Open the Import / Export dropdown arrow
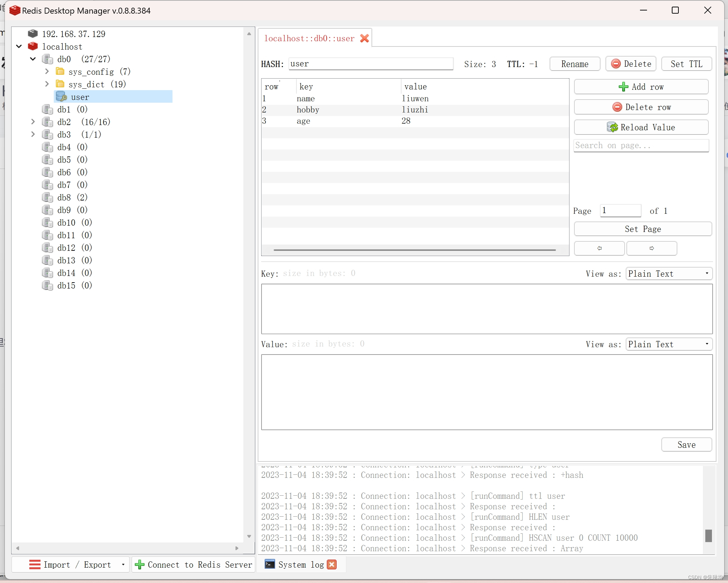This screenshot has width=728, height=583. 123,564
